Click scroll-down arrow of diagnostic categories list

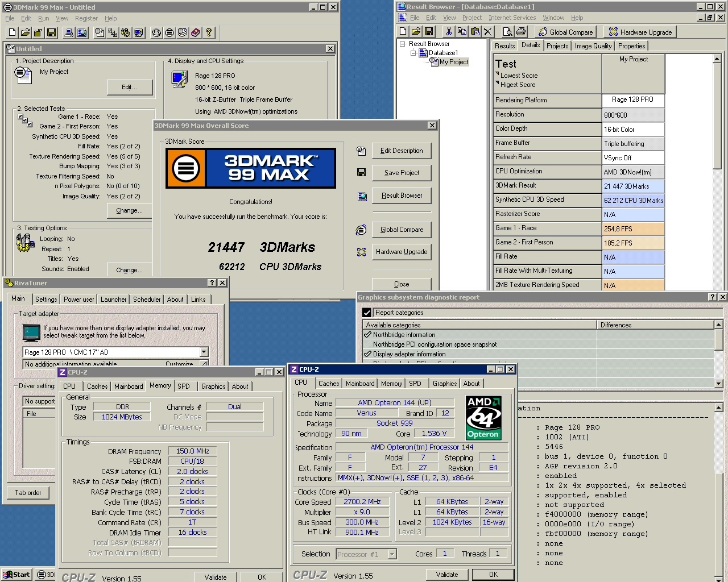point(718,384)
